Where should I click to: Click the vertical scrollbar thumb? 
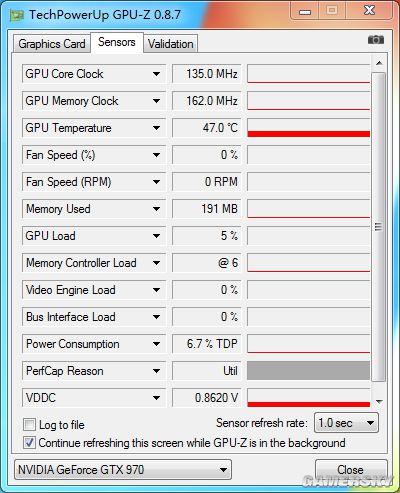click(x=378, y=227)
